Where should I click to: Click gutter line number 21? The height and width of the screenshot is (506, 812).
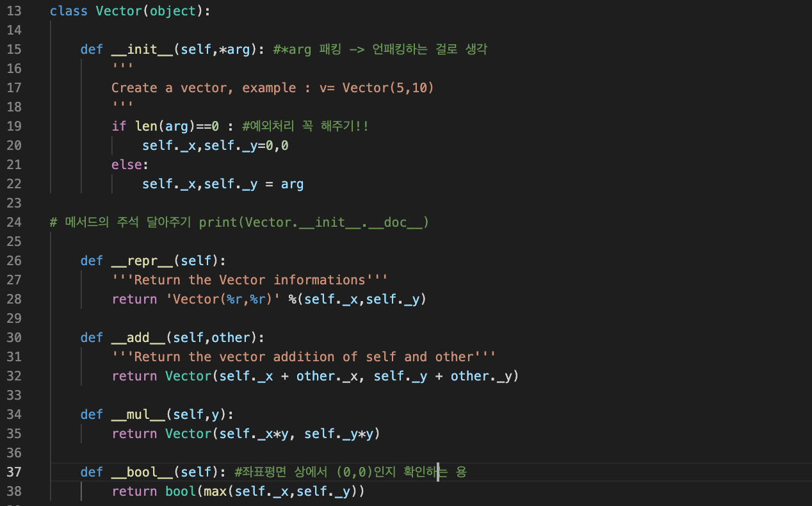[14, 165]
